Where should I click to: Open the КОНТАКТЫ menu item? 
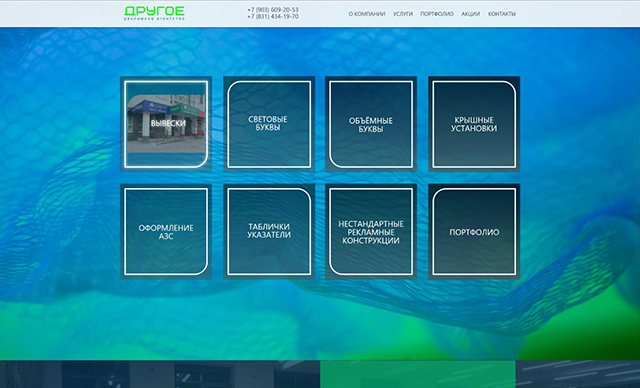502,14
